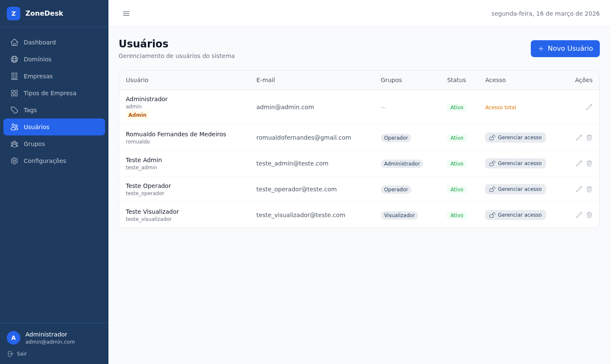
Task: Manage access for Teste Visualizador
Action: click(x=515, y=215)
